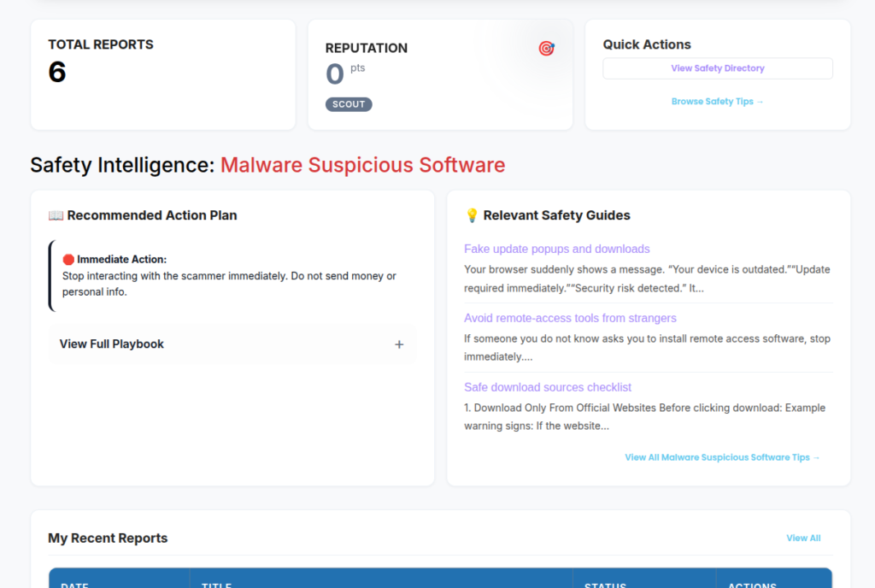Image resolution: width=875 pixels, height=588 pixels.
Task: Click the Total Reports count of 6
Action: click(x=57, y=73)
